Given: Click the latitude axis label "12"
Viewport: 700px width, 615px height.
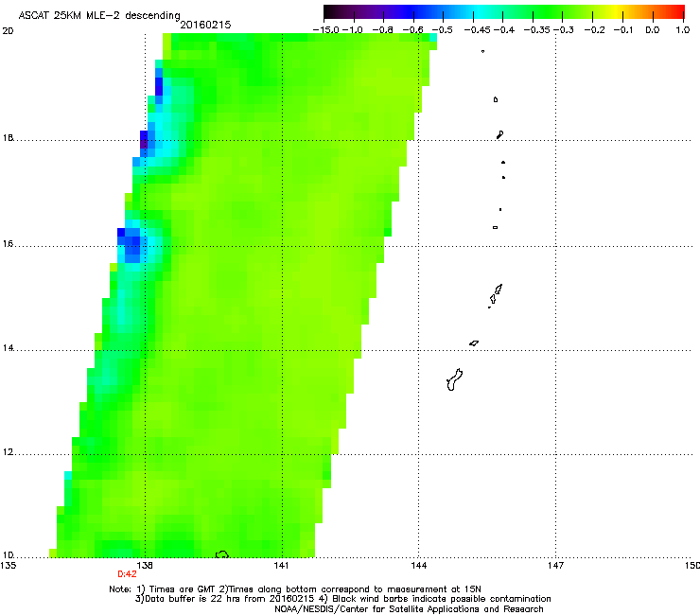Looking at the screenshot, I should [x=8, y=452].
